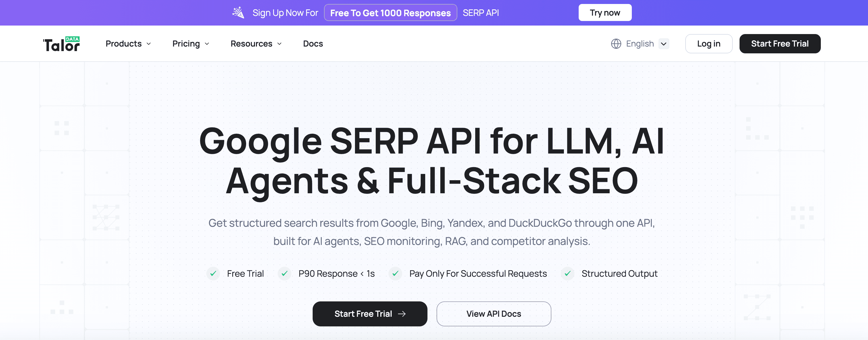Click Pay Only For Successful Requests text
Image resolution: width=868 pixels, height=340 pixels.
[478, 273]
